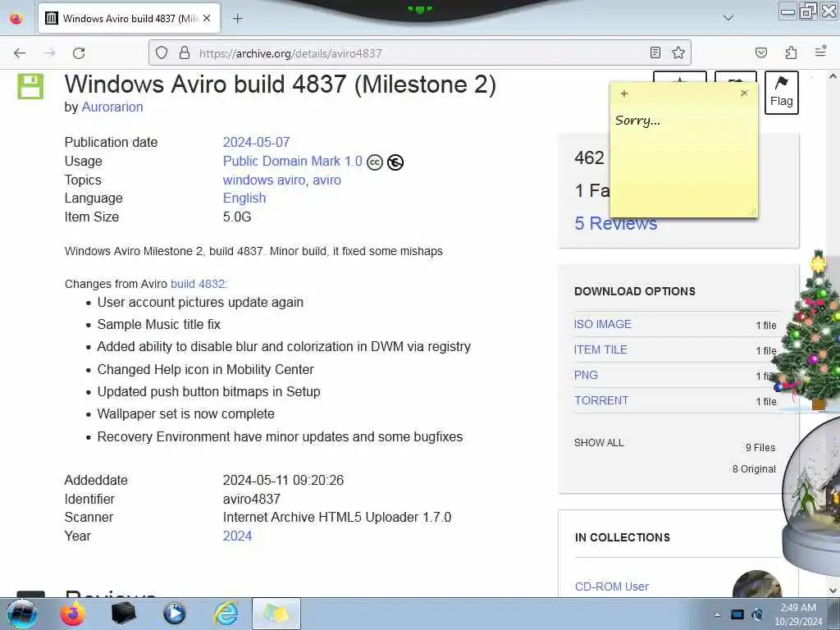The image size is (840, 630).
Task: Open the Extensions puzzle-piece menu
Action: click(791, 52)
